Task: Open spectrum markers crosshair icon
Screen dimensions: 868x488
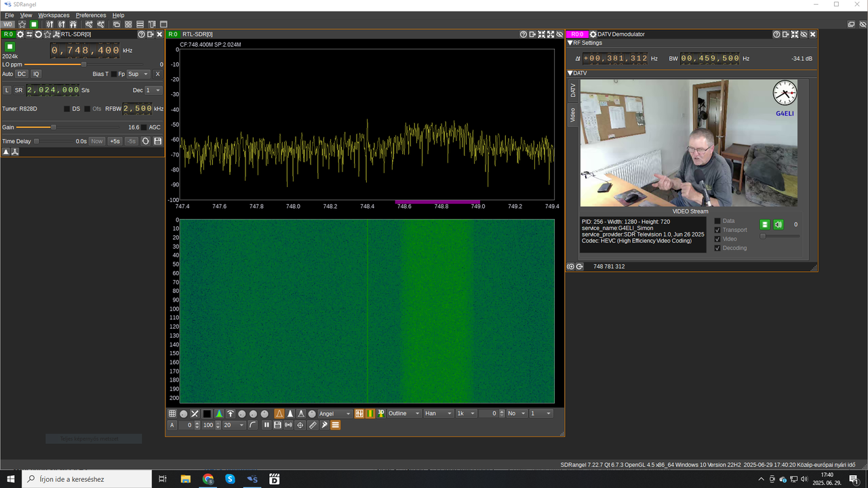Action: point(300,425)
